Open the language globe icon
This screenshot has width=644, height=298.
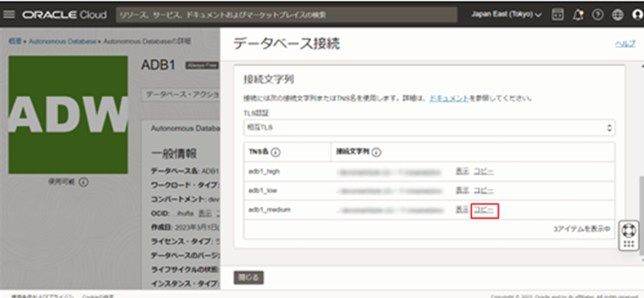[617, 15]
